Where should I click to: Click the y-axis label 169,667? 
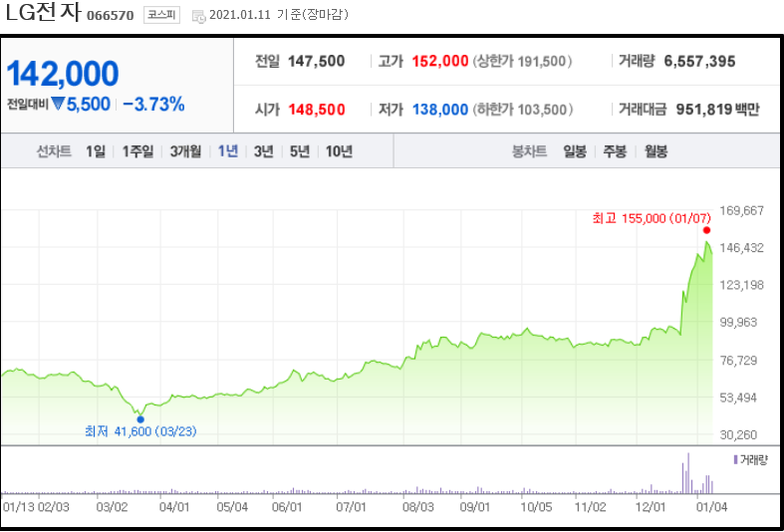coord(741,210)
